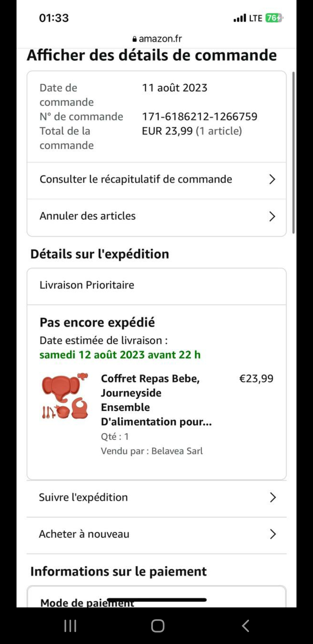
Task: Select Annuler des articles row
Action: point(88,216)
